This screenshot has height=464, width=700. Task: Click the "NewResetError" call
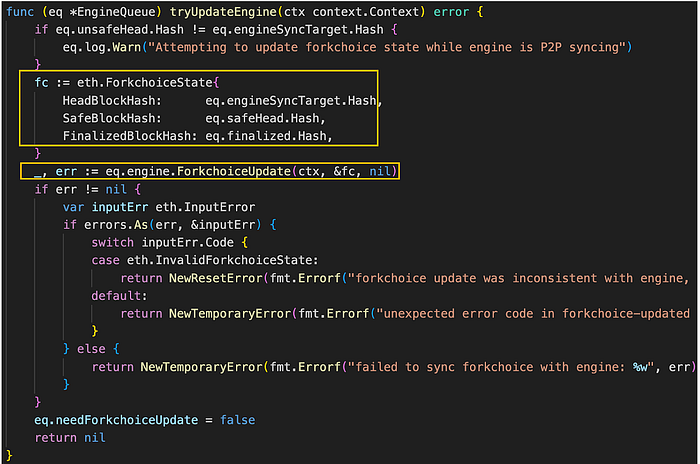pyautogui.click(x=216, y=279)
